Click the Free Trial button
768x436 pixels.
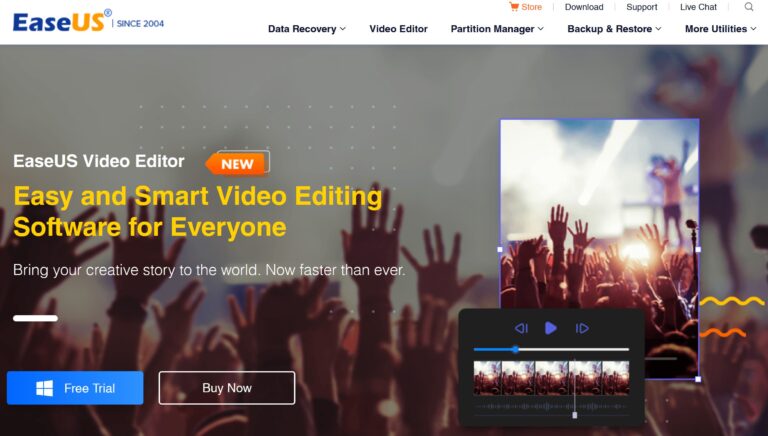tap(75, 388)
